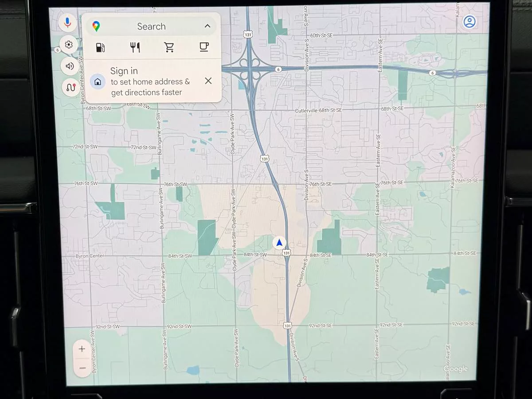532x399 pixels.
Task: Collapse the search panel chevron
Action: tap(207, 26)
